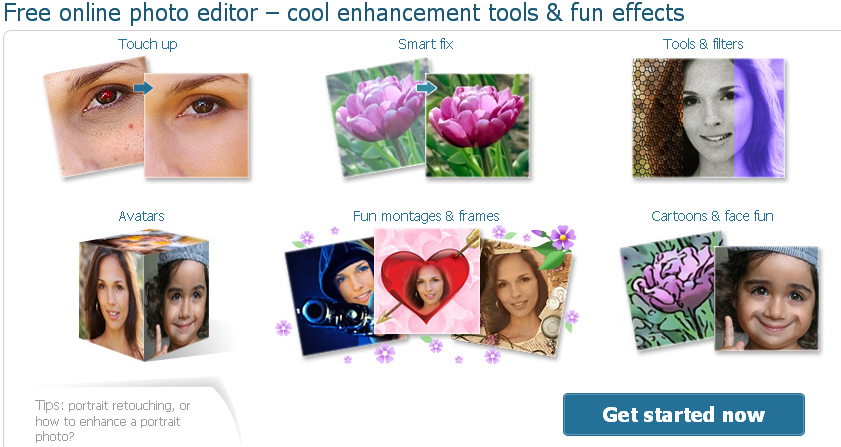The image size is (841, 447).
Task: Click the smiling child caricature image
Action: 767,298
